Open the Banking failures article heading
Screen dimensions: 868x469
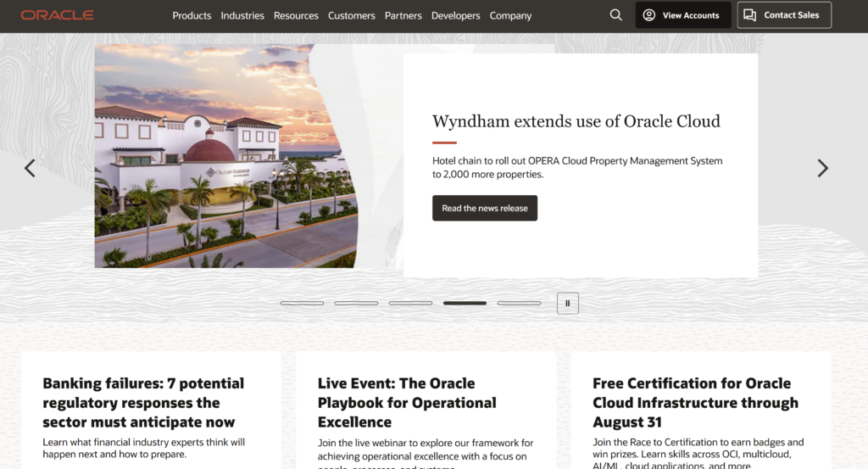[x=143, y=403]
